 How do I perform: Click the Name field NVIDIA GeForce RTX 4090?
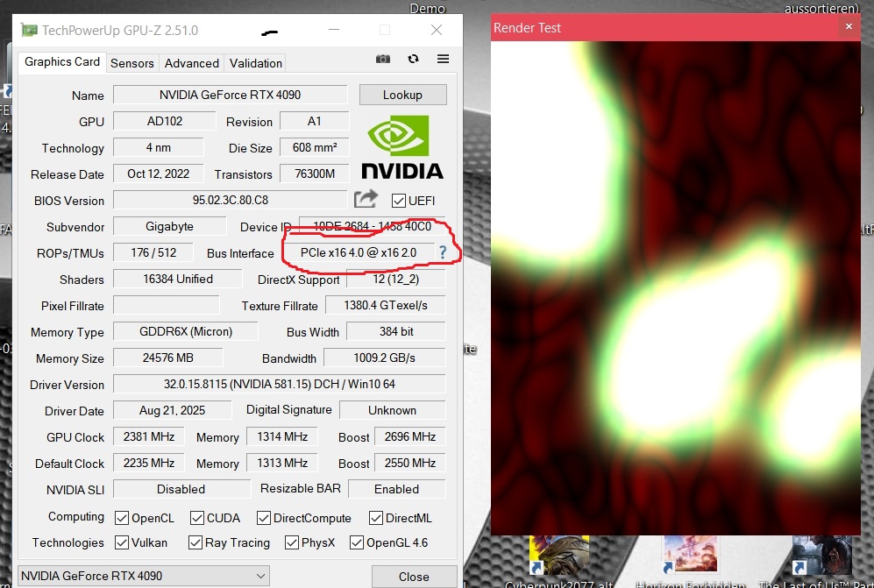pyautogui.click(x=231, y=95)
